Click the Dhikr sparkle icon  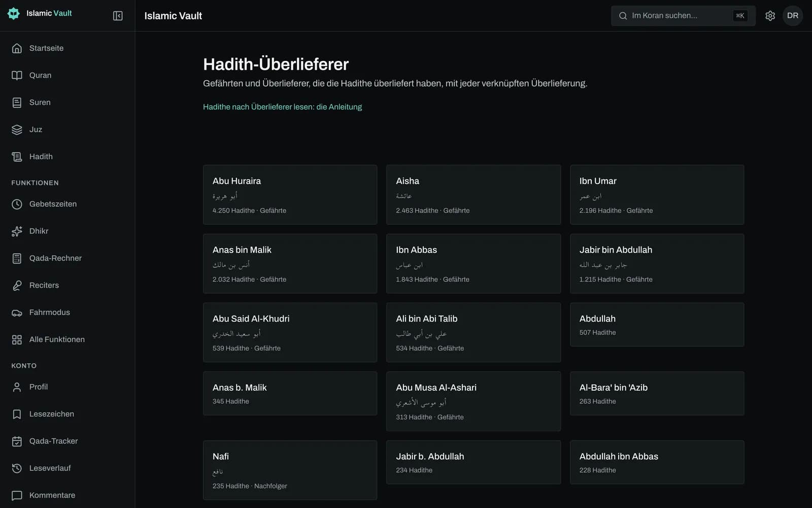click(17, 231)
